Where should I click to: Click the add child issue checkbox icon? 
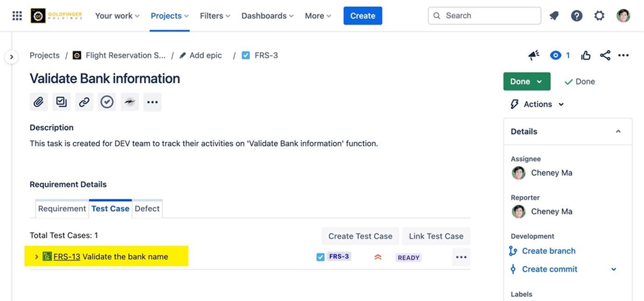62,102
